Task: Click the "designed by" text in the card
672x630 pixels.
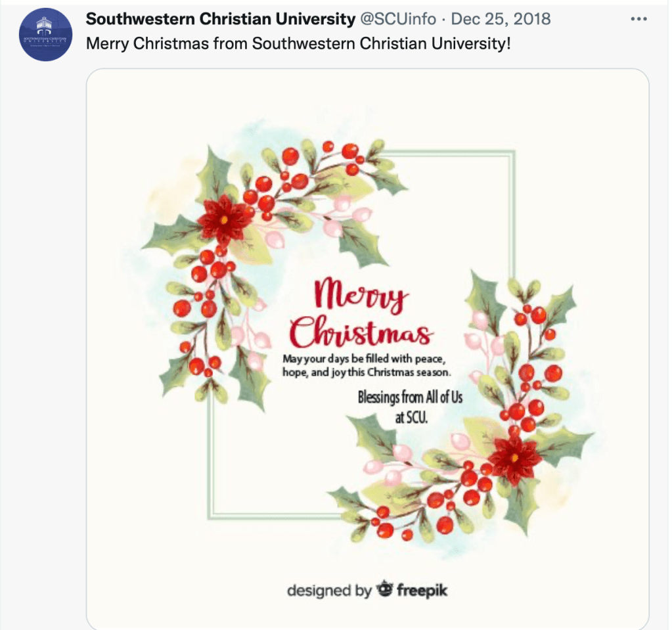Action: tap(328, 590)
